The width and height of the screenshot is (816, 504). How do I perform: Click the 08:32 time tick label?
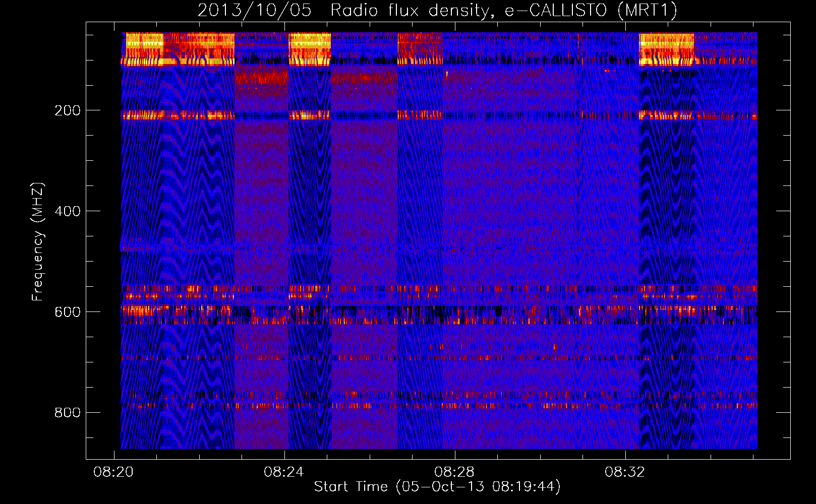(625, 472)
